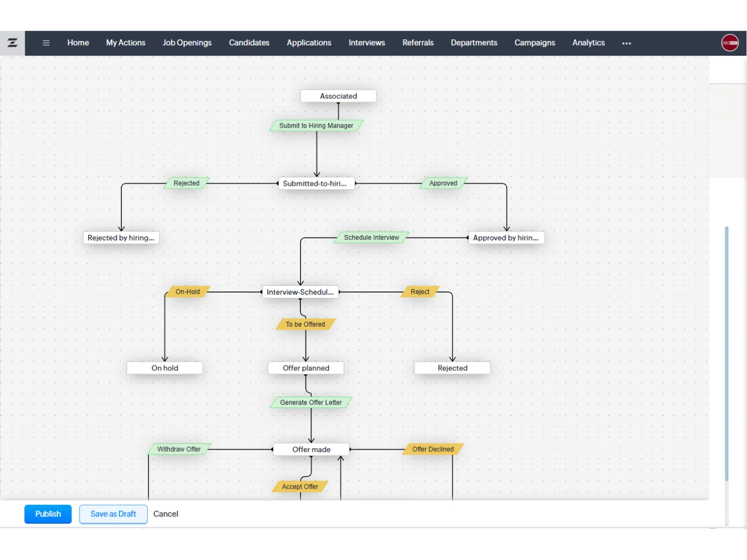Click the Zoho Recruit logo icon
The width and height of the screenshot is (747, 560).
tap(12, 43)
